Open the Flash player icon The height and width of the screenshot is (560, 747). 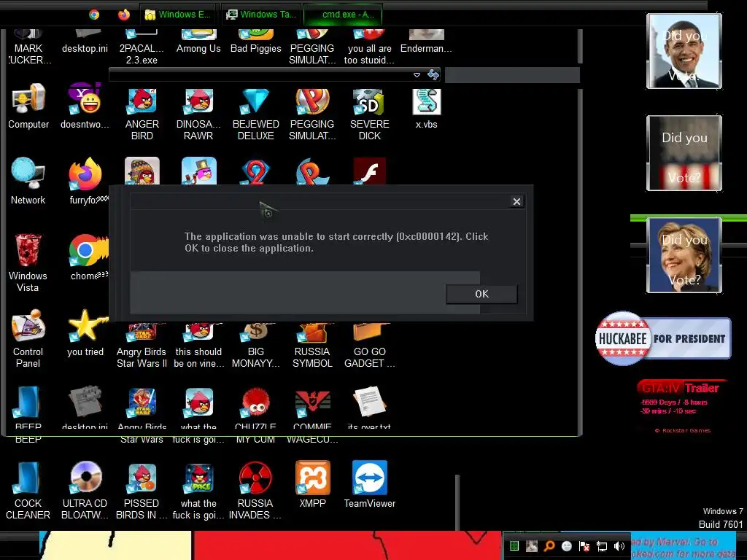(370, 171)
